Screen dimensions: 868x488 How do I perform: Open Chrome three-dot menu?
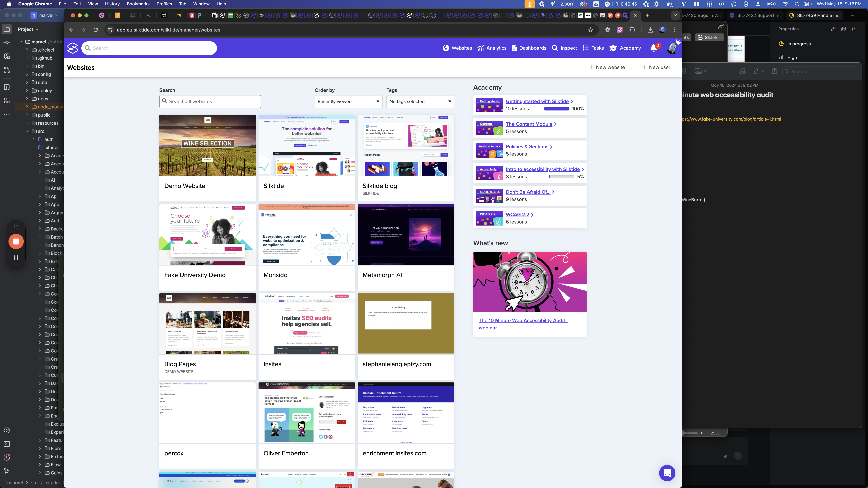pos(675,30)
